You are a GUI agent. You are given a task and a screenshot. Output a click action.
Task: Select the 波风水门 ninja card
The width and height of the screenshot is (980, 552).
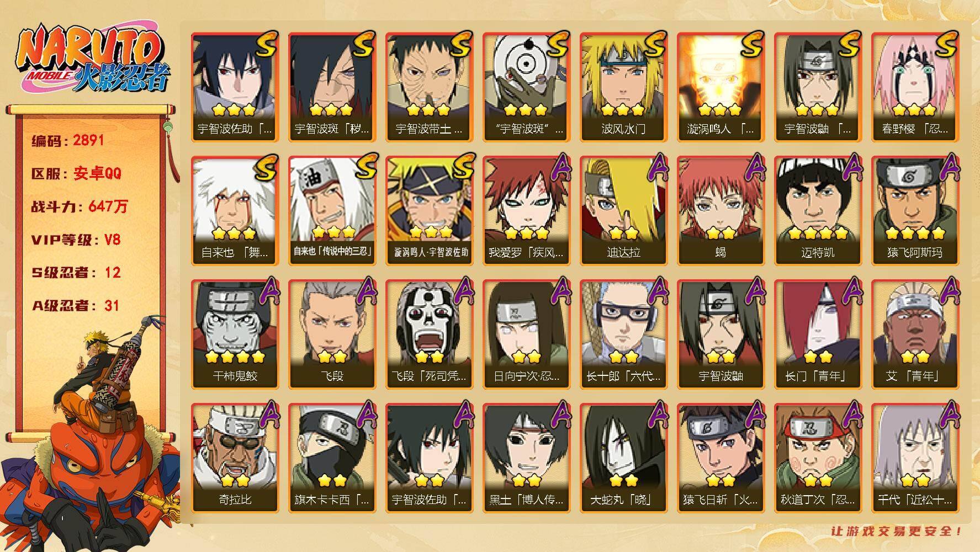623,87
